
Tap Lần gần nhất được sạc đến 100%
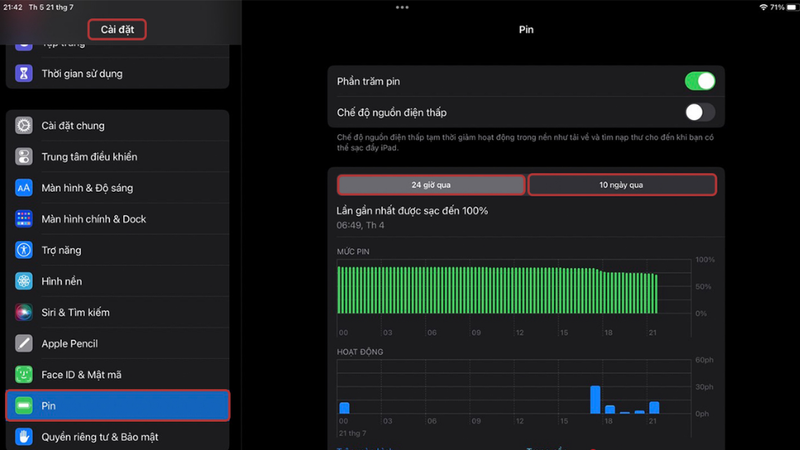(x=412, y=211)
